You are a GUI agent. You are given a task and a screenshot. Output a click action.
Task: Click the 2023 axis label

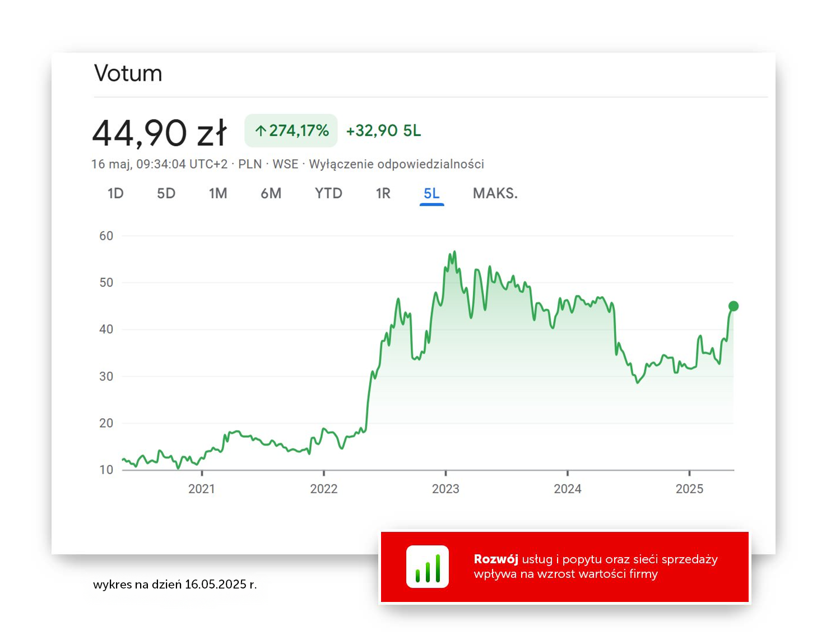(x=445, y=489)
